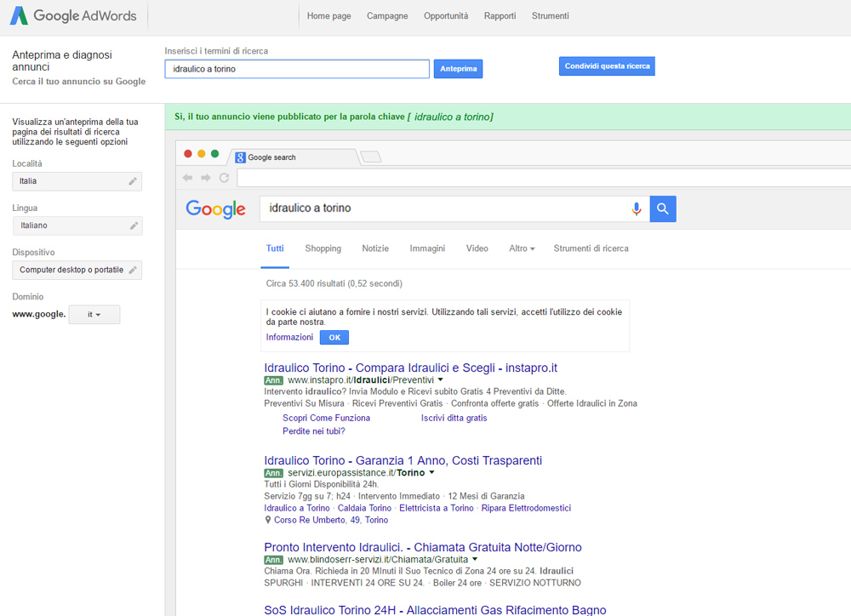The height and width of the screenshot is (616, 851).
Task: Click the map pin before Corso Re Umberto
Action: coord(267,520)
